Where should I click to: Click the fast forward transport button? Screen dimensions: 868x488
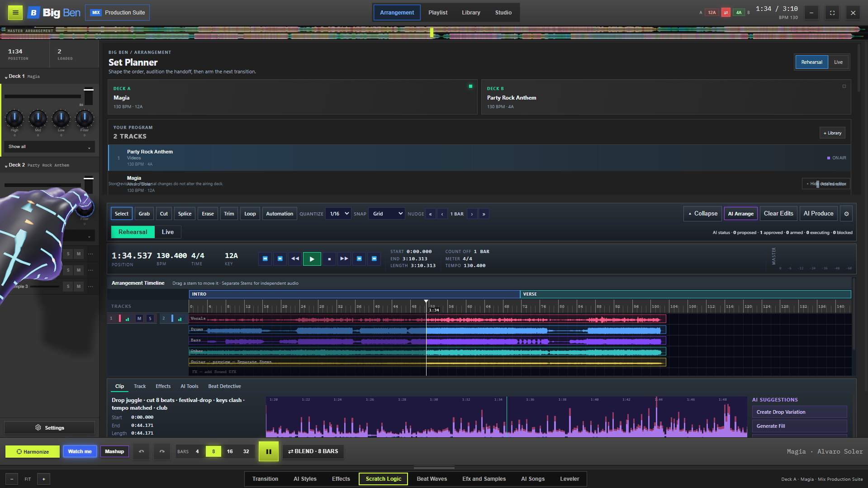pyautogui.click(x=344, y=258)
